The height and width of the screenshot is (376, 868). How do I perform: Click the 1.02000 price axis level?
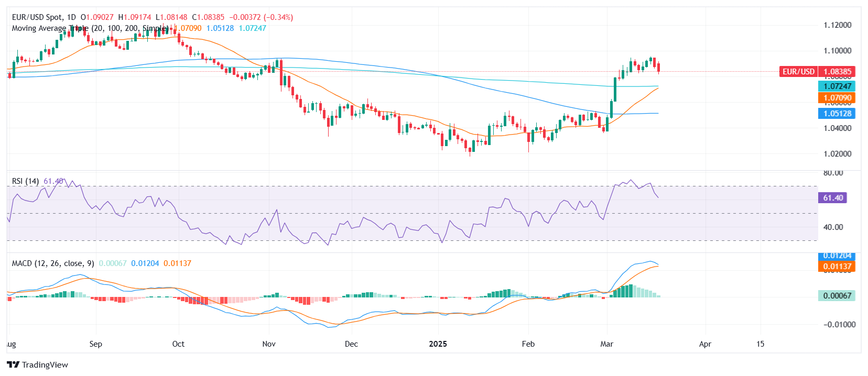point(837,154)
